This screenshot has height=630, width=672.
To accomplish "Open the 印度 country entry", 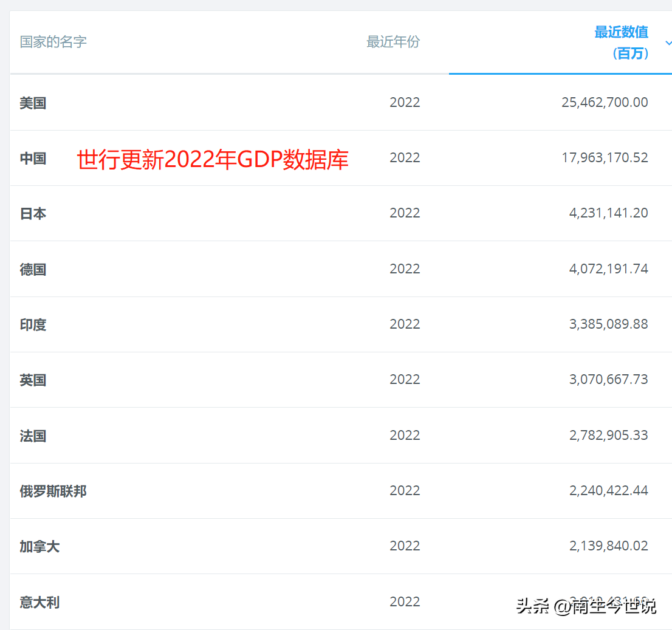I will pyautogui.click(x=33, y=324).
